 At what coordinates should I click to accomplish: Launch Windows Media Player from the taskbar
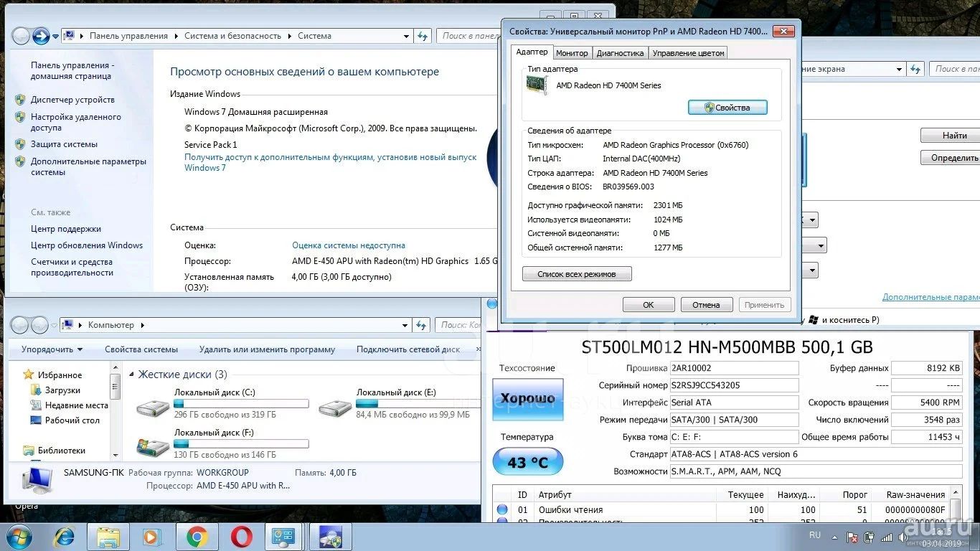(152, 537)
